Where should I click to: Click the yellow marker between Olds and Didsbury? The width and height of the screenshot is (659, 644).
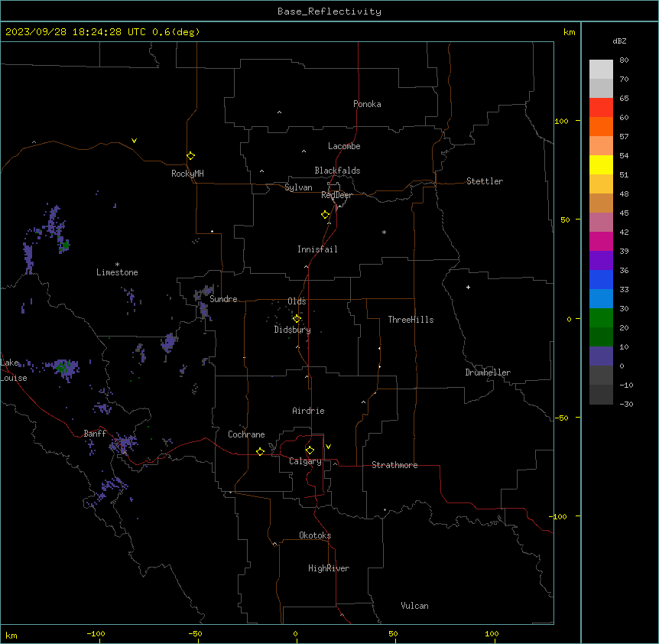tap(297, 319)
